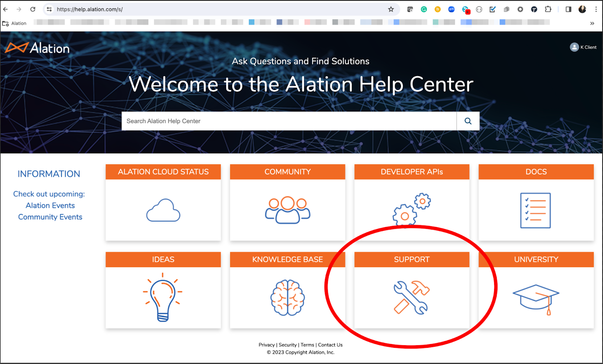Viewport: 603px width, 364px height.
Task: Bookmark this page with the star icon
Action: click(391, 9)
